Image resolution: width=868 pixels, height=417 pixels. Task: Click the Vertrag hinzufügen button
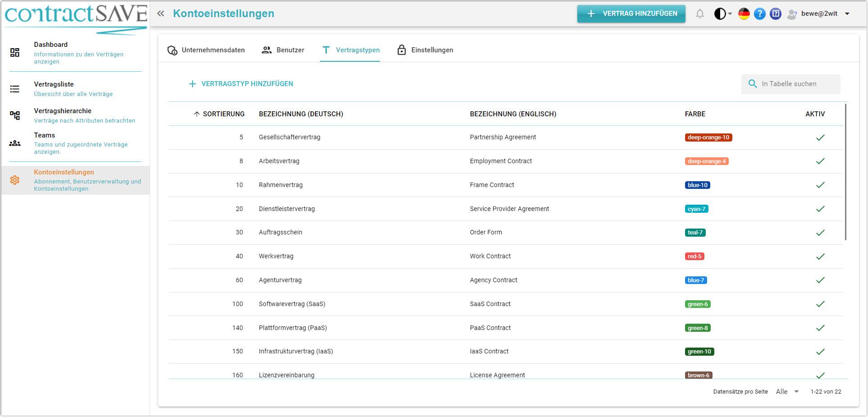(x=631, y=14)
